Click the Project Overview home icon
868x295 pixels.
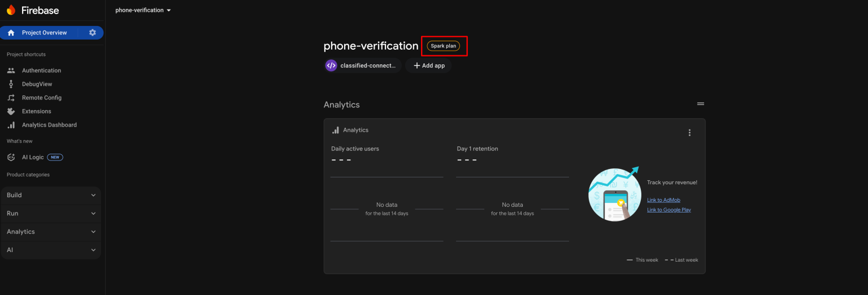point(11,33)
